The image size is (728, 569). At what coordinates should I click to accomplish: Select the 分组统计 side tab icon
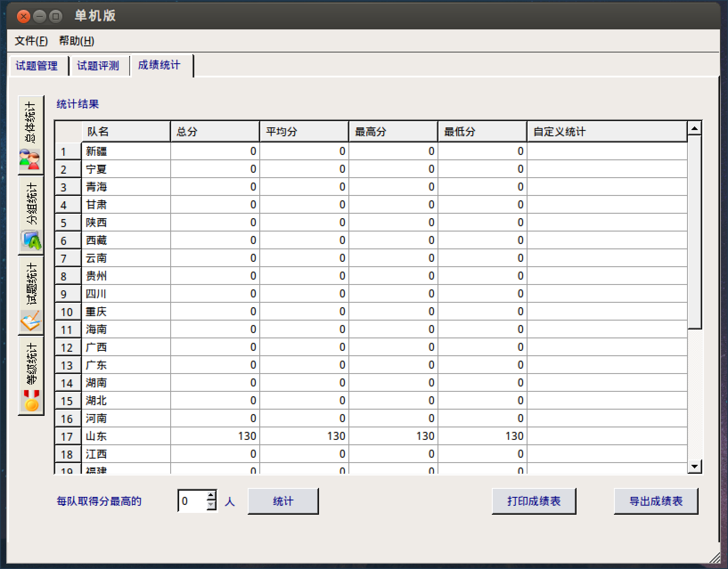click(31, 240)
